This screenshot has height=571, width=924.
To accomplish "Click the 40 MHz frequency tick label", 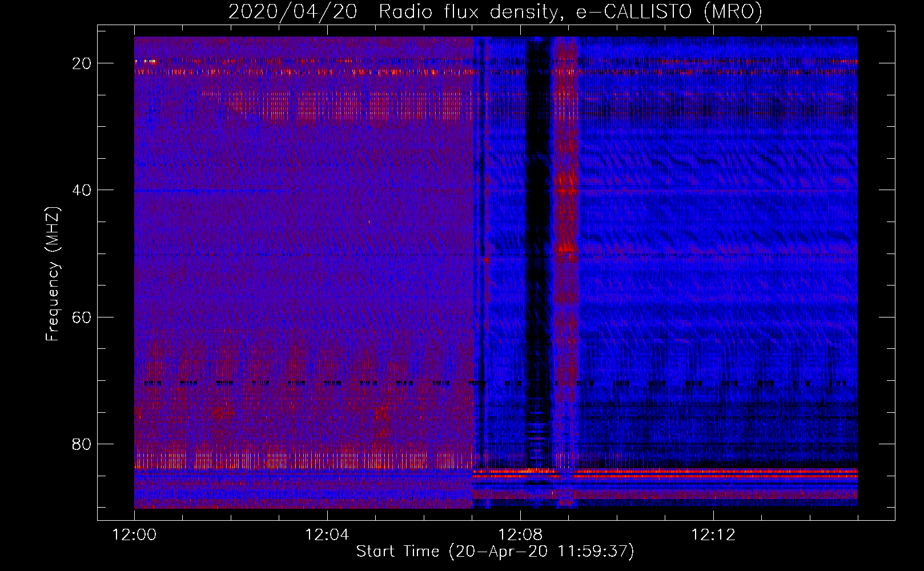I will pos(82,190).
